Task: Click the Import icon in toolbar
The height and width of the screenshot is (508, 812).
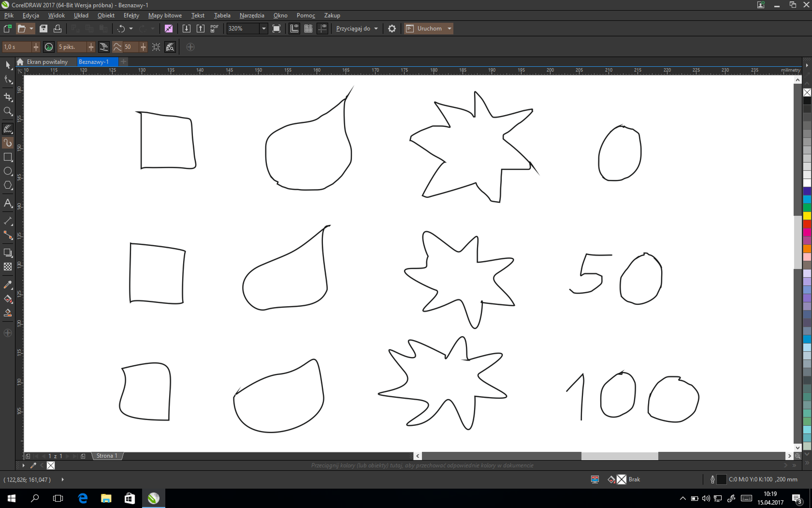Action: tap(186, 29)
